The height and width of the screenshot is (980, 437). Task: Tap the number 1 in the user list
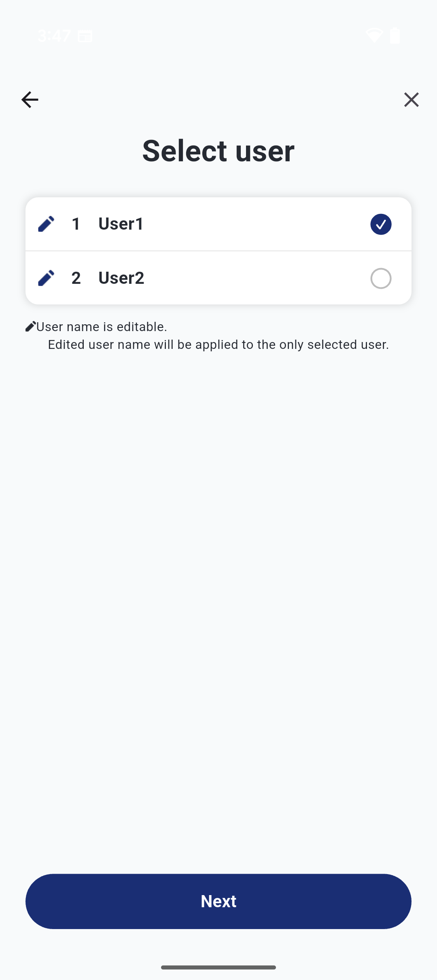76,224
